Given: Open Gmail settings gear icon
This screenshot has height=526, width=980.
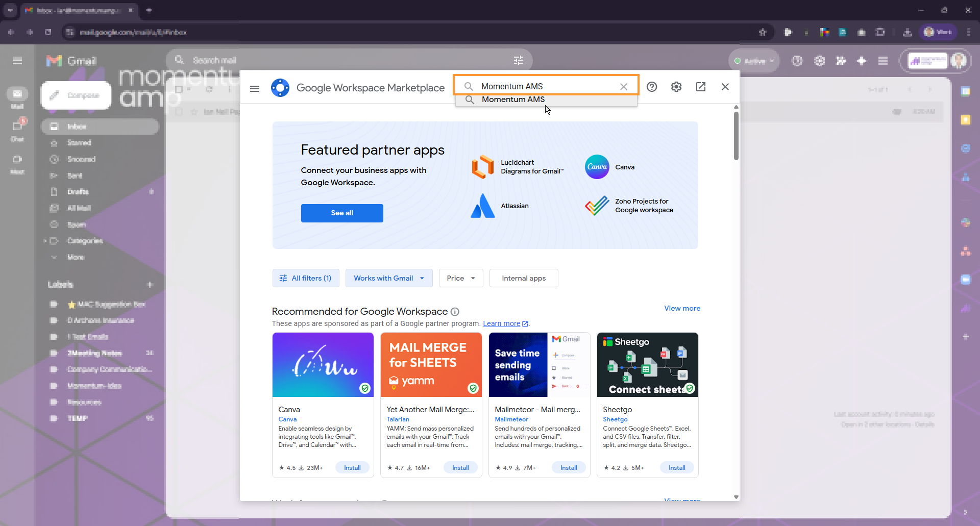Looking at the screenshot, I should point(819,61).
